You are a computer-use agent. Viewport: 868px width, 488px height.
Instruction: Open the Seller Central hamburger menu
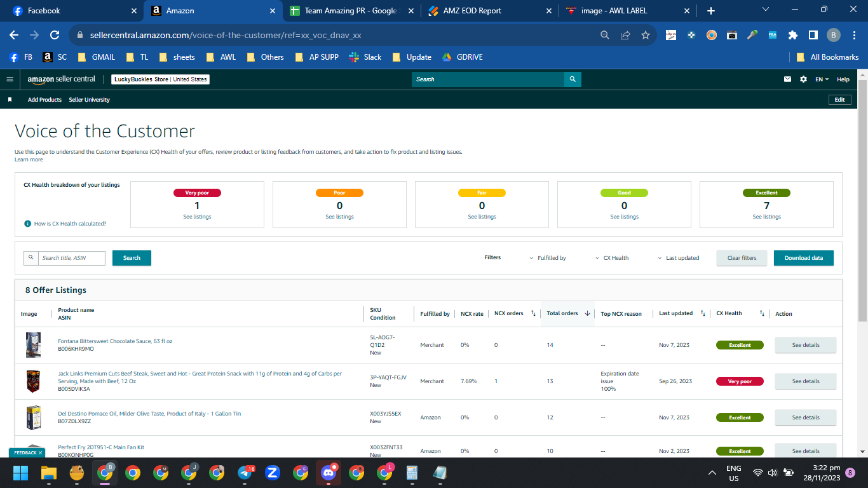click(10, 79)
